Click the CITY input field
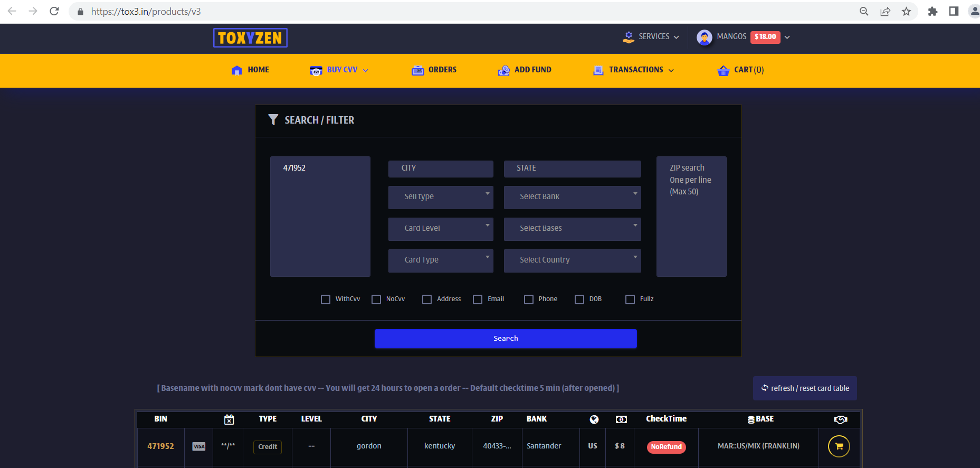The height and width of the screenshot is (468, 980). click(x=441, y=169)
